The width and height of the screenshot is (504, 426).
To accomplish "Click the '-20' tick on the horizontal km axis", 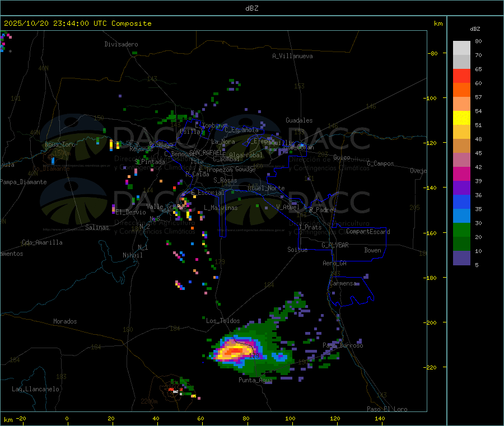I will [x=21, y=419].
